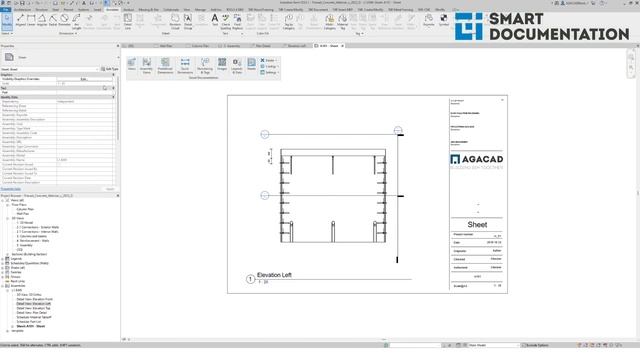Open the Select panel dropdown
640x360 pixels.
(x=7, y=33)
